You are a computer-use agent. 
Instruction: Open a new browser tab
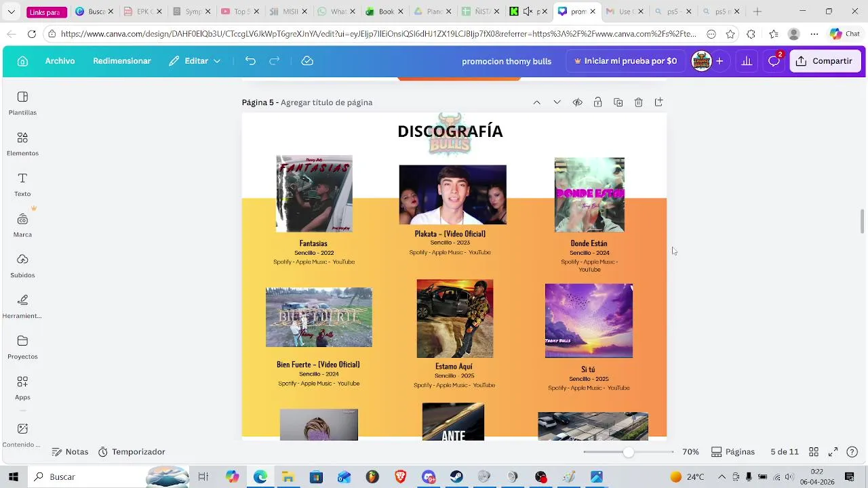(757, 12)
